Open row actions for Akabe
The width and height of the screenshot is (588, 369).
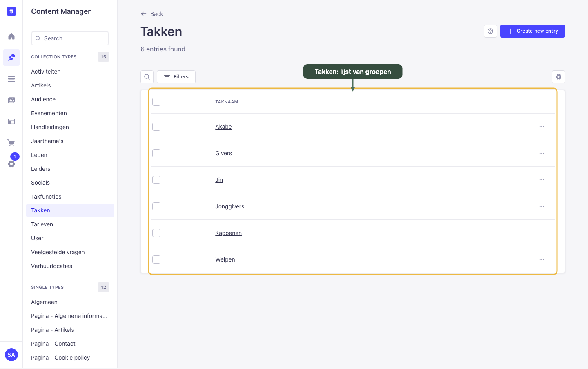click(542, 127)
